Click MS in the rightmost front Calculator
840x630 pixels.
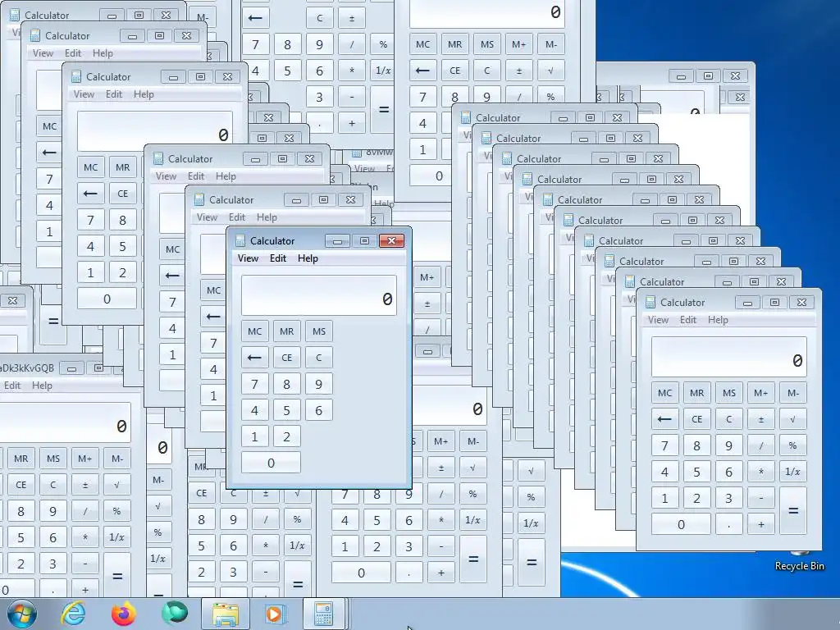click(728, 393)
